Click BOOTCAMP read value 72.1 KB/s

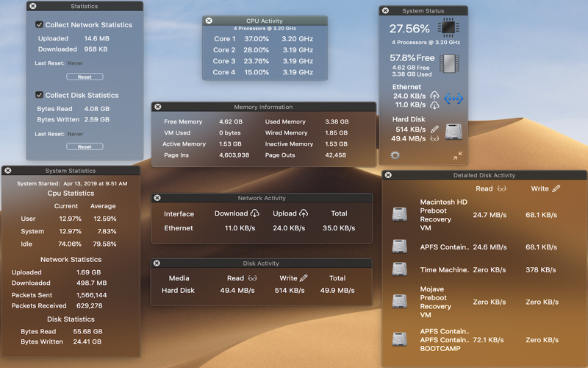(x=488, y=340)
